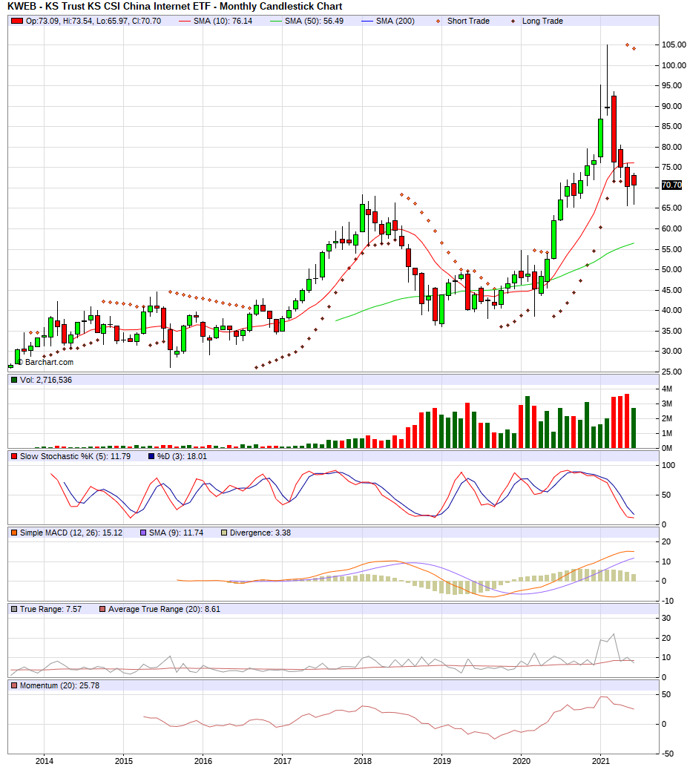Viewport: 690px width, 784px height.
Task: Select the 'SMA (10): 76.14' legend label
Action: pos(223,21)
